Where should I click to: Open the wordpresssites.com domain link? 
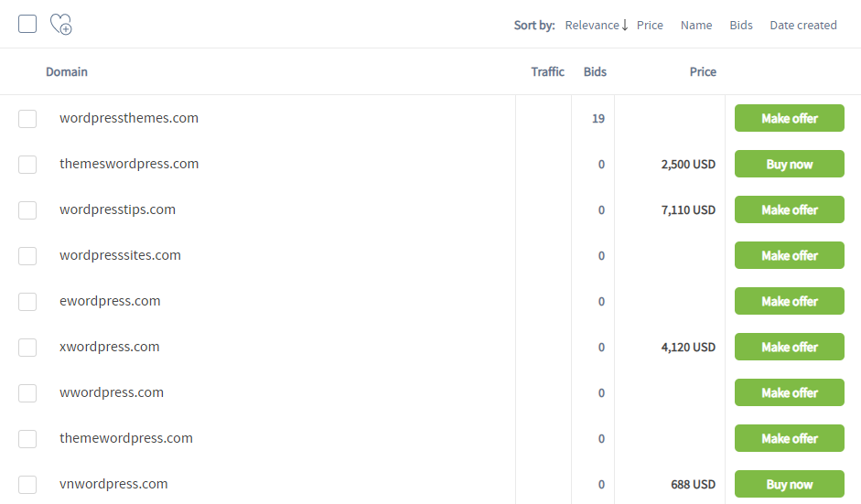pos(120,255)
